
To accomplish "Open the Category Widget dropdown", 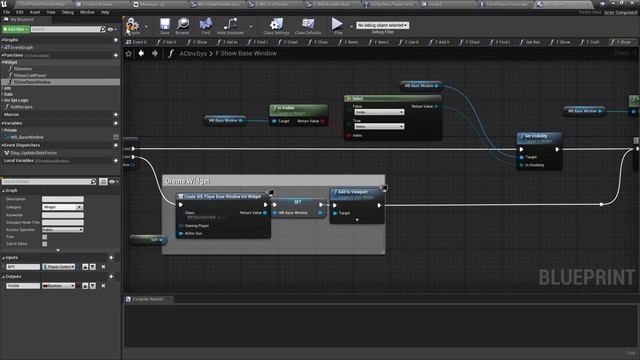I will [62, 207].
